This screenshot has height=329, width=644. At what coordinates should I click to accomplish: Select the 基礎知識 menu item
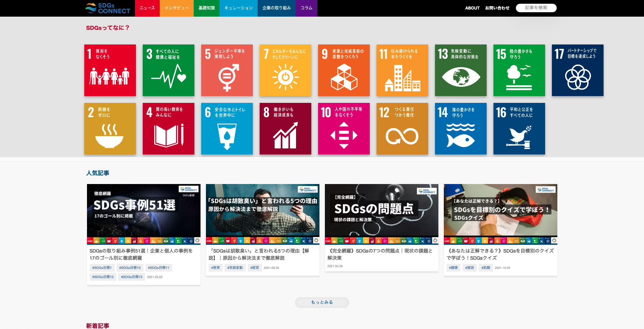pos(206,8)
